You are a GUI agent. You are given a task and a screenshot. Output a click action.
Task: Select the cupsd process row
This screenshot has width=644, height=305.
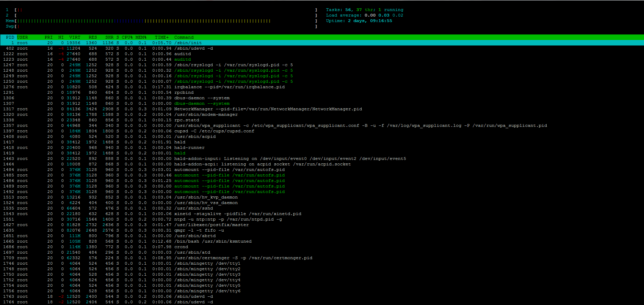pyautogui.click(x=322, y=131)
